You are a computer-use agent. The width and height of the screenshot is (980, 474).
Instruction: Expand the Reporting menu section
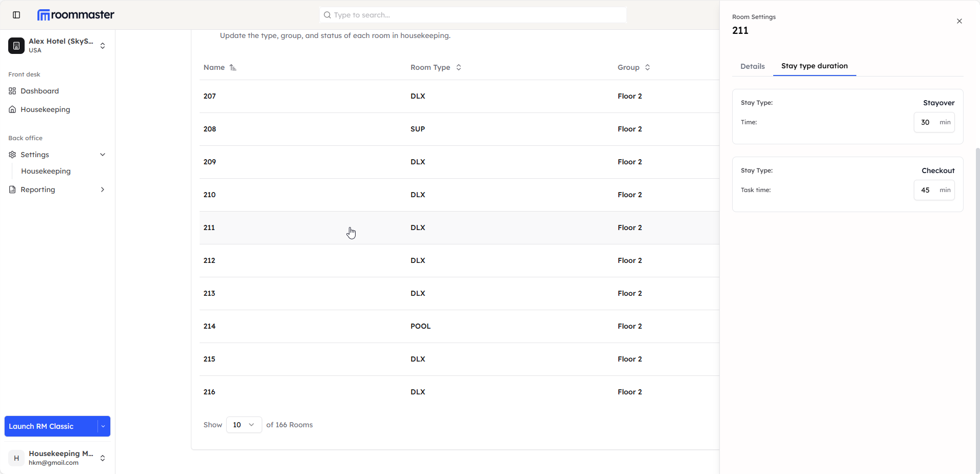[103, 189]
